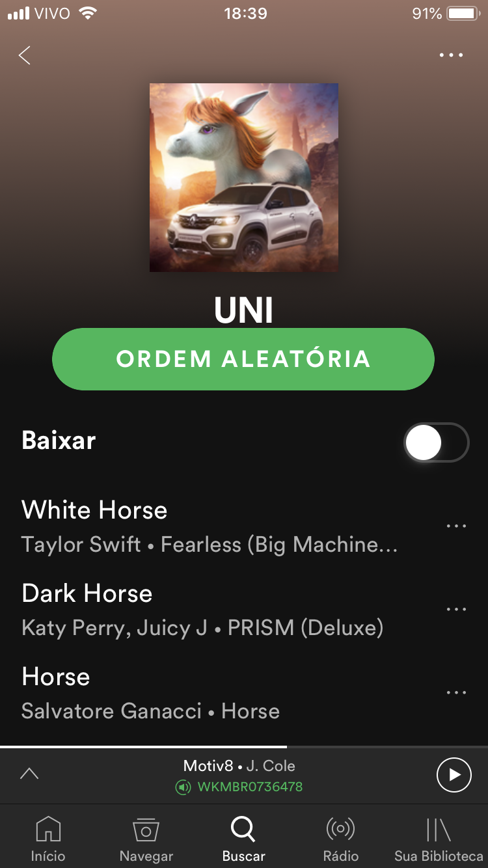Click the playback progress bar

244,746
